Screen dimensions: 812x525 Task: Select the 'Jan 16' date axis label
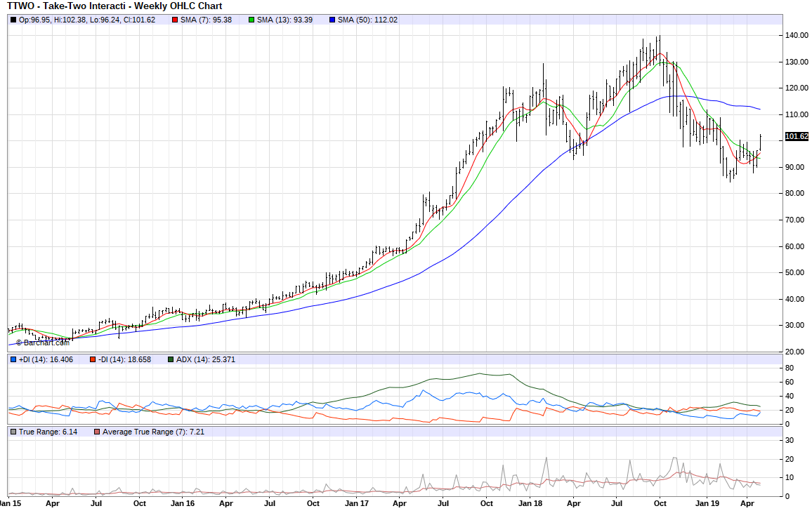(x=183, y=503)
